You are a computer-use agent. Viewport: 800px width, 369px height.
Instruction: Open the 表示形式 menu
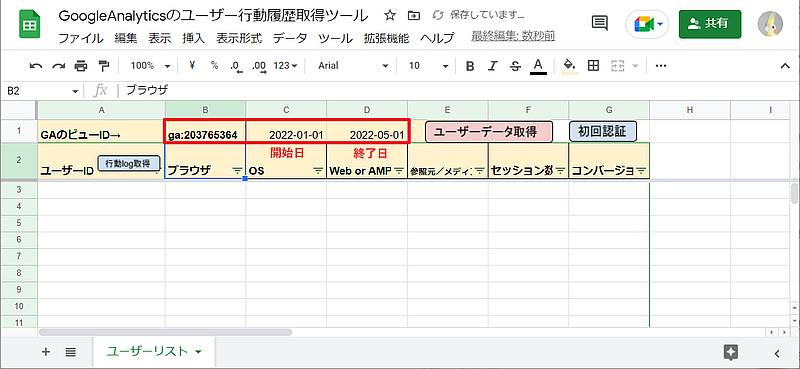(x=239, y=38)
